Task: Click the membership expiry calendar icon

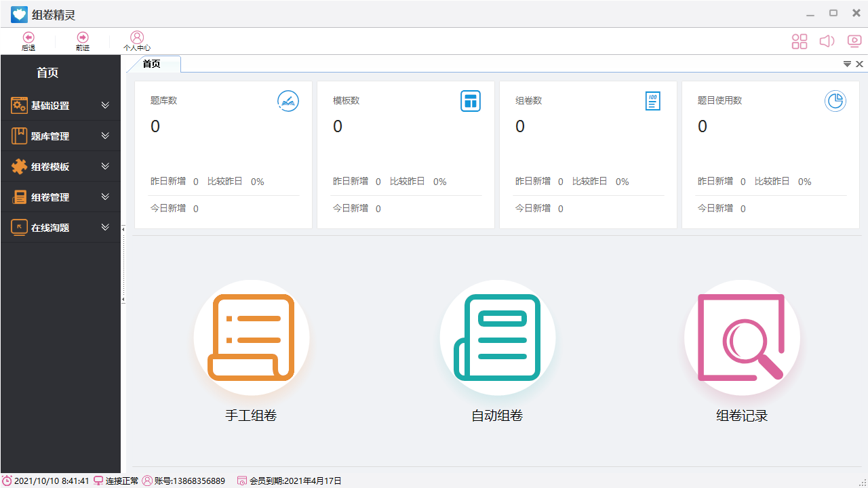Action: click(x=242, y=481)
